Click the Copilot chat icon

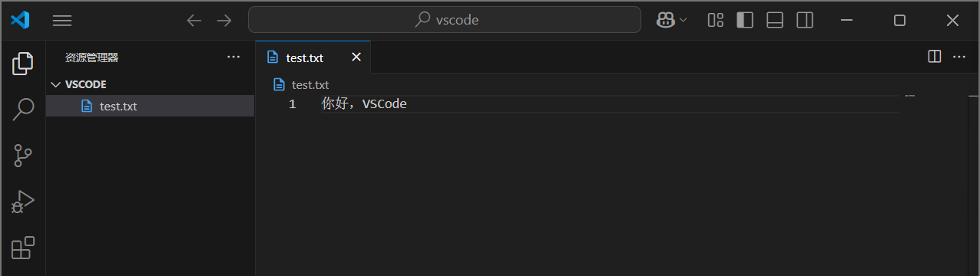pyautogui.click(x=665, y=20)
